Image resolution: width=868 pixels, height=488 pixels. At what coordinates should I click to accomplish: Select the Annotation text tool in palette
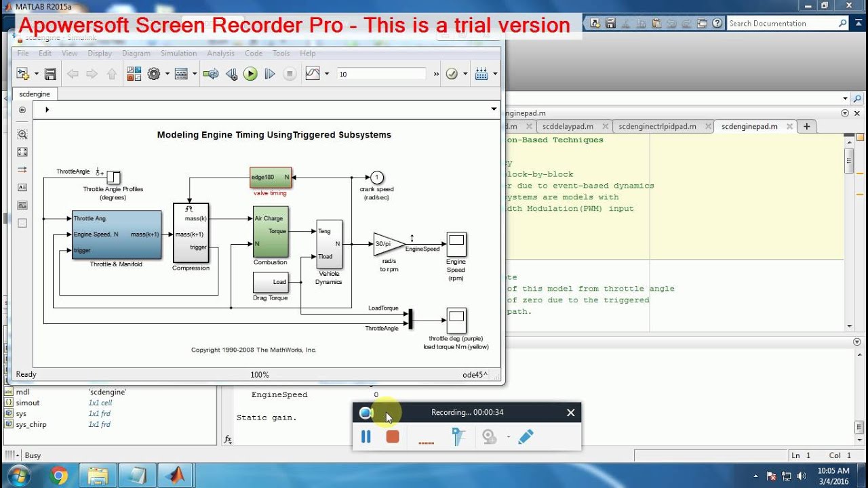[x=22, y=187]
